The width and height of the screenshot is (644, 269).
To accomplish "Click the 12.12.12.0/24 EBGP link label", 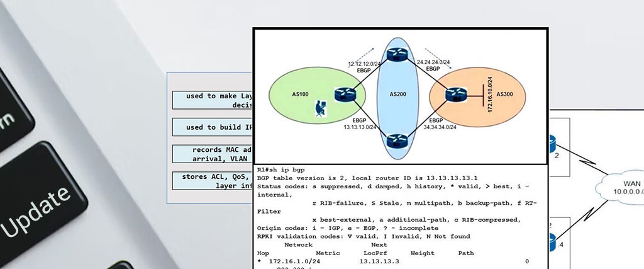I will (x=365, y=66).
